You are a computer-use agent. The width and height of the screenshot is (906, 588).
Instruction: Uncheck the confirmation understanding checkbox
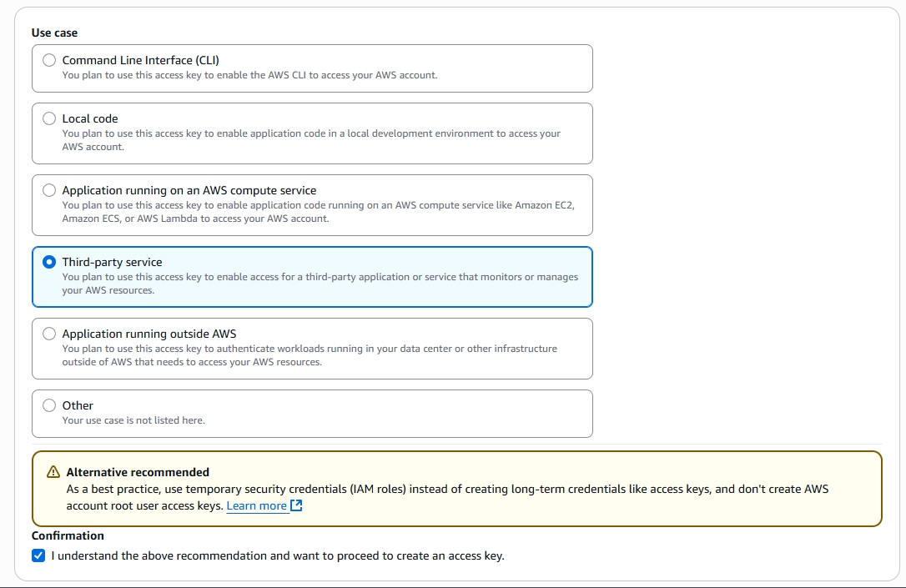[38, 555]
